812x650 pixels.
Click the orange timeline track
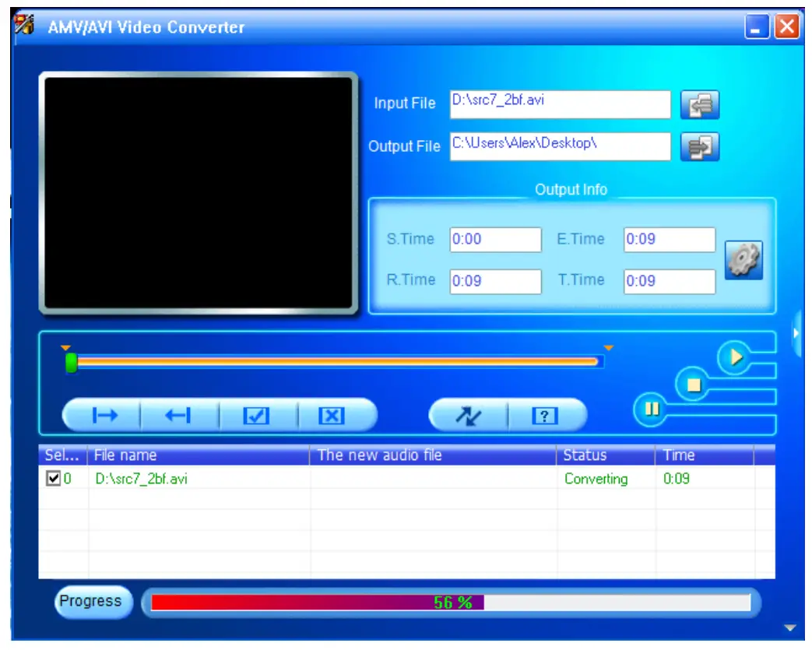click(338, 361)
